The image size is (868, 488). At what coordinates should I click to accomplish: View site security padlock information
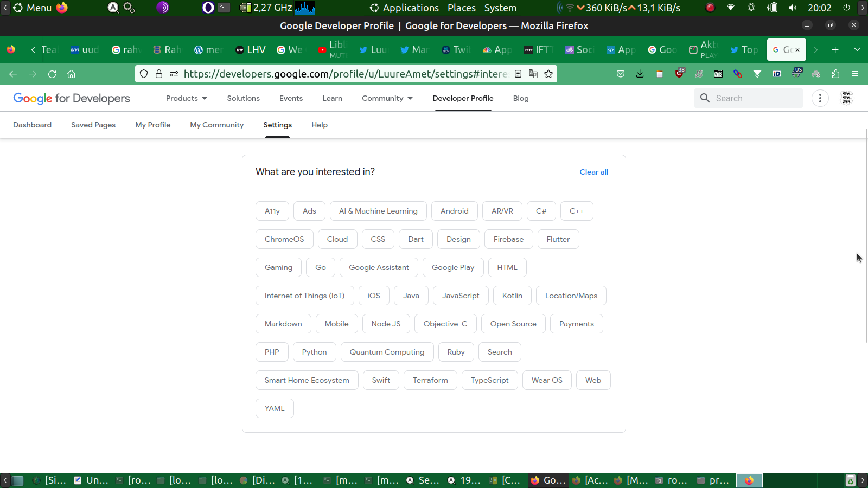click(159, 74)
